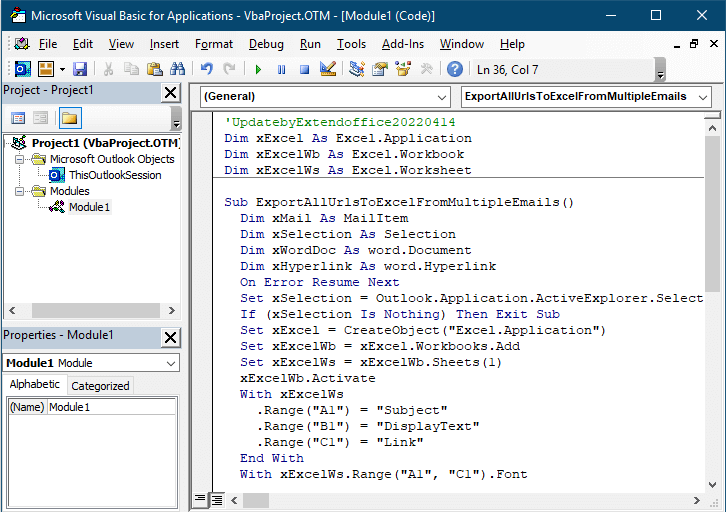This screenshot has height=512, width=726.
Task: Close the Project - Project1 pane
Action: [x=170, y=91]
